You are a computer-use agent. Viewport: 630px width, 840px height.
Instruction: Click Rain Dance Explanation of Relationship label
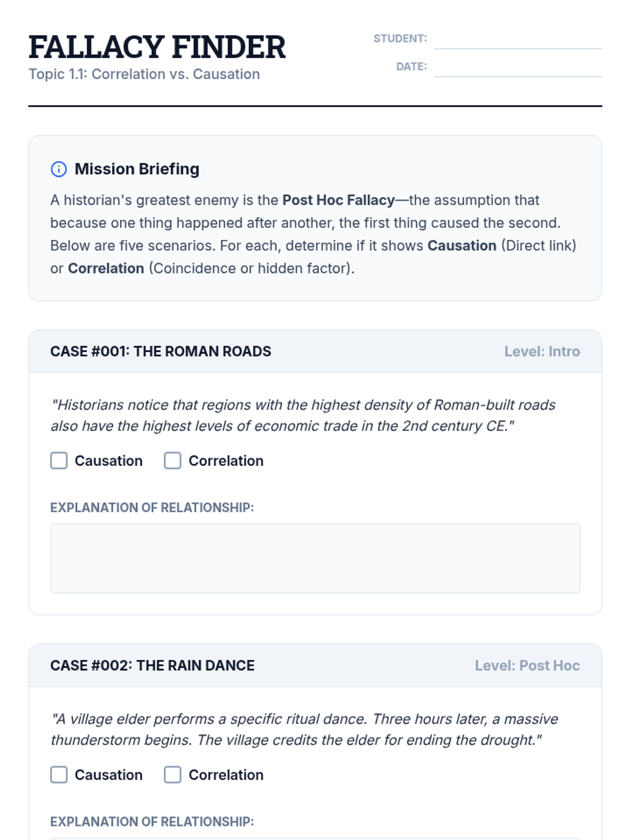tap(152, 822)
